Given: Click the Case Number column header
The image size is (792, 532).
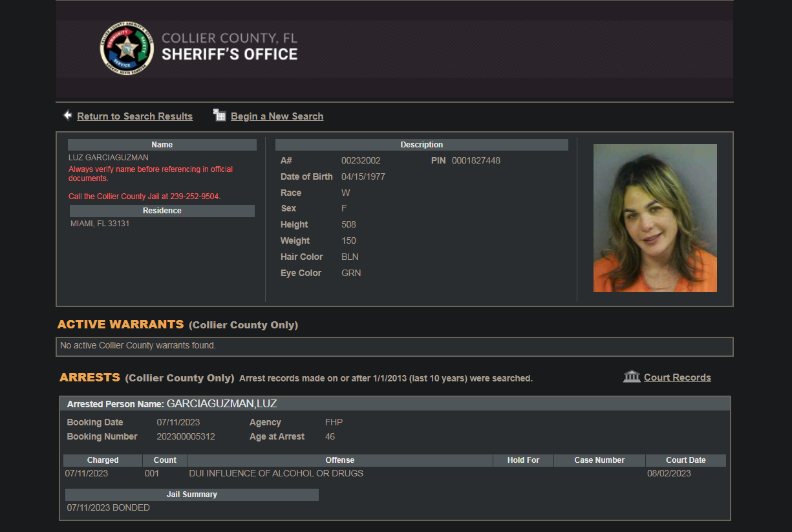Looking at the screenshot, I should pyautogui.click(x=599, y=460).
